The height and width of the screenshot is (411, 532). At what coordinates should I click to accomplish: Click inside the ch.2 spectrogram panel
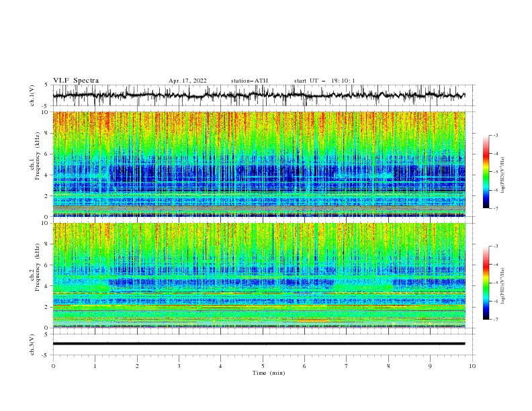(259, 275)
